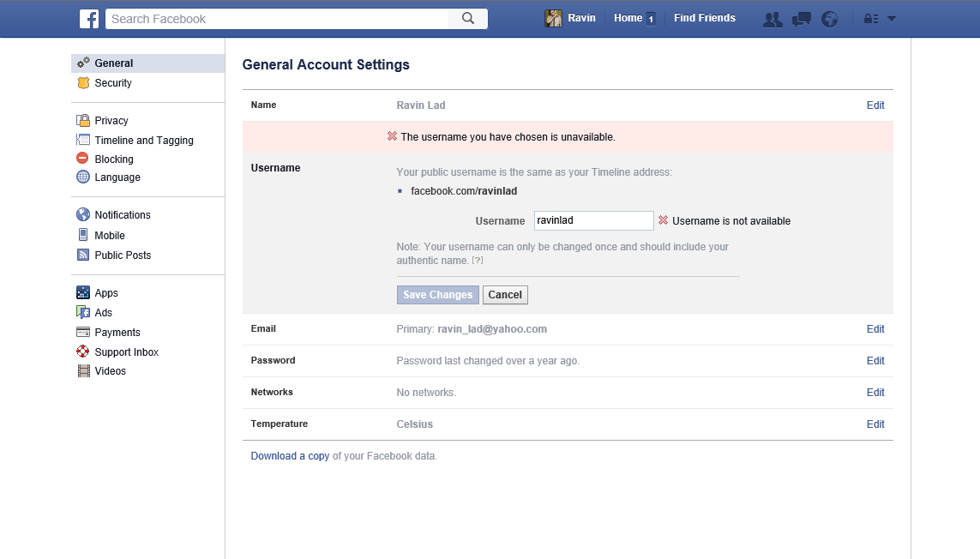Open Public Posts settings label
980x559 pixels.
[123, 255]
